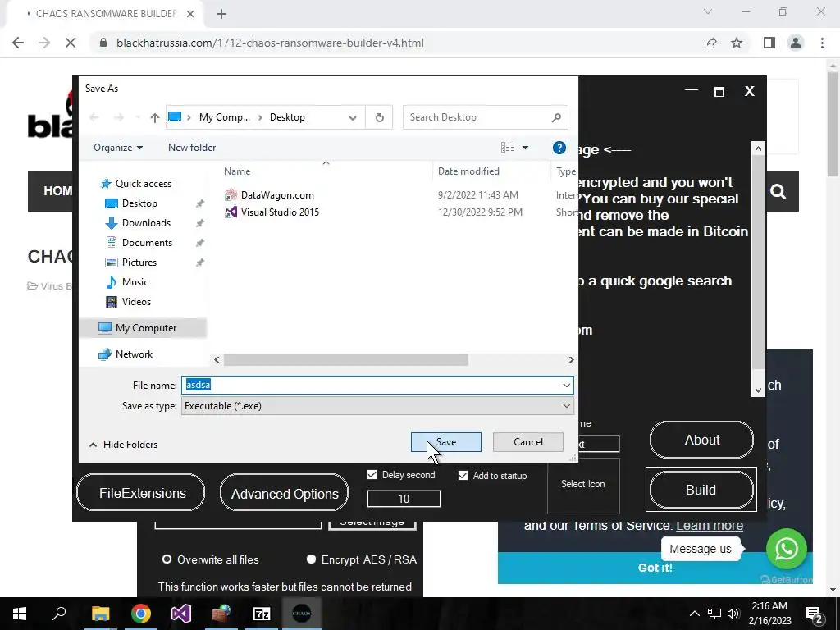Click the share page icon in address bar

710,43
